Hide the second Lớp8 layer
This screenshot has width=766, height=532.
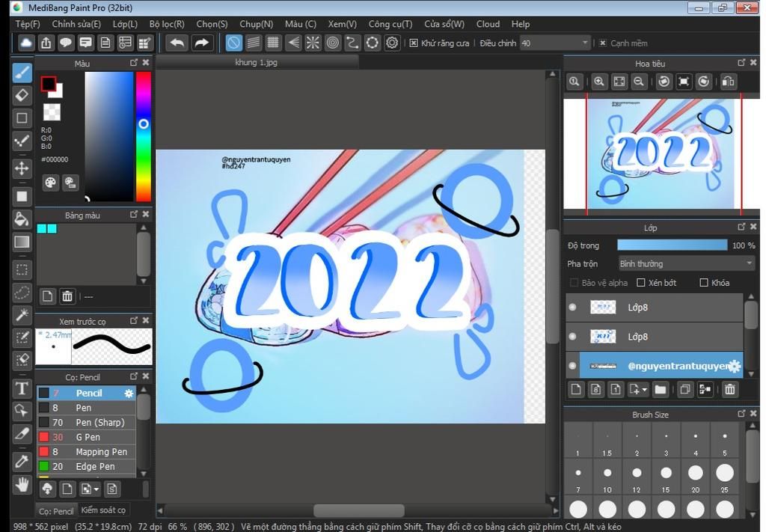pos(572,337)
